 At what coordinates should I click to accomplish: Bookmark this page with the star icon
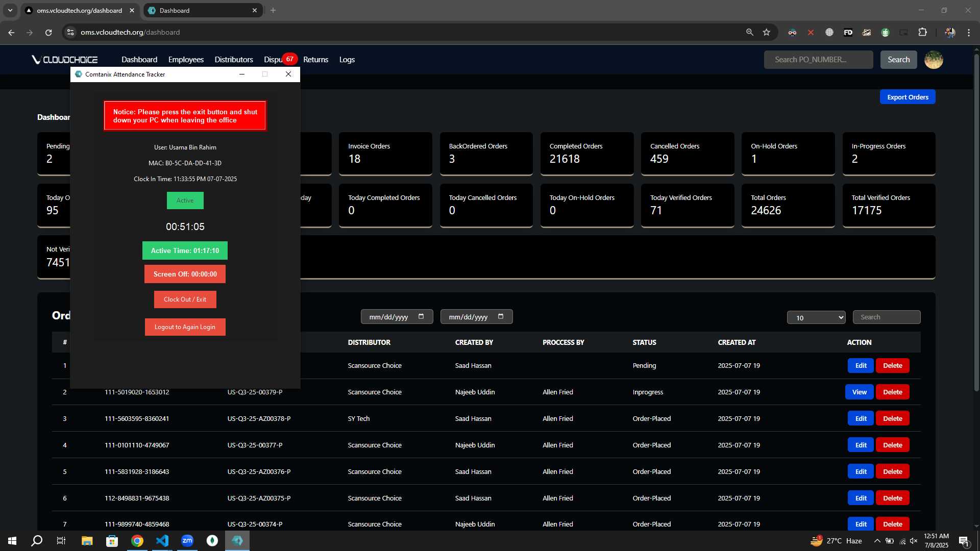pyautogui.click(x=766, y=32)
